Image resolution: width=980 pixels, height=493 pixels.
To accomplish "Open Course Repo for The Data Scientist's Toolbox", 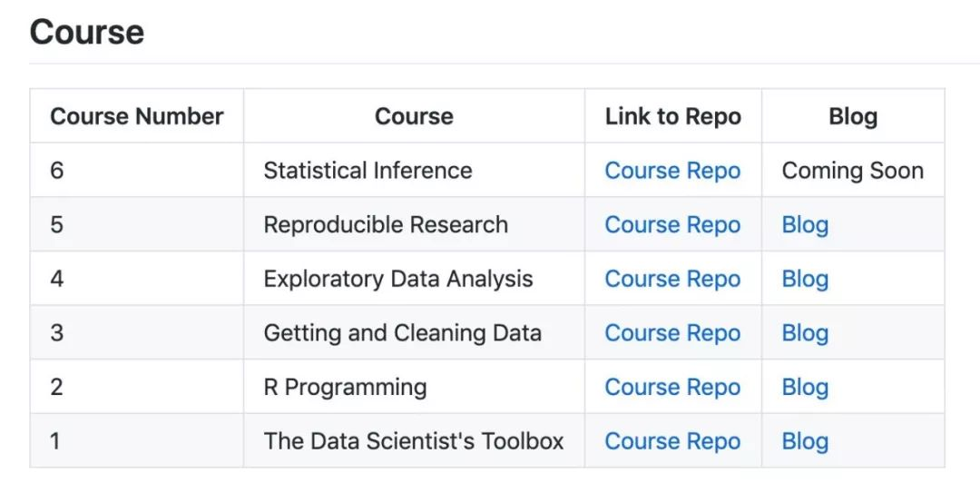I will pos(672,441).
